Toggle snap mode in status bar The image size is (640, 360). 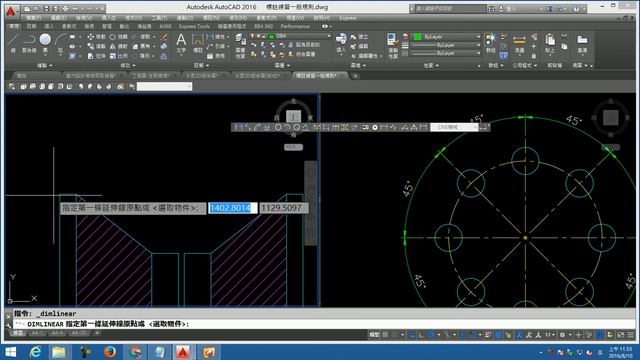click(395, 335)
